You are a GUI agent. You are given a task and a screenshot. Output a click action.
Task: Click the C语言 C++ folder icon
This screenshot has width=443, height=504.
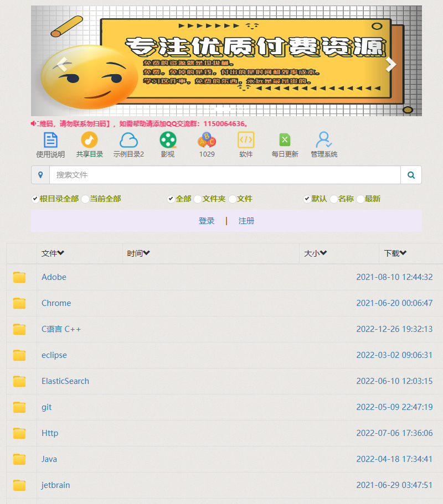click(19, 329)
